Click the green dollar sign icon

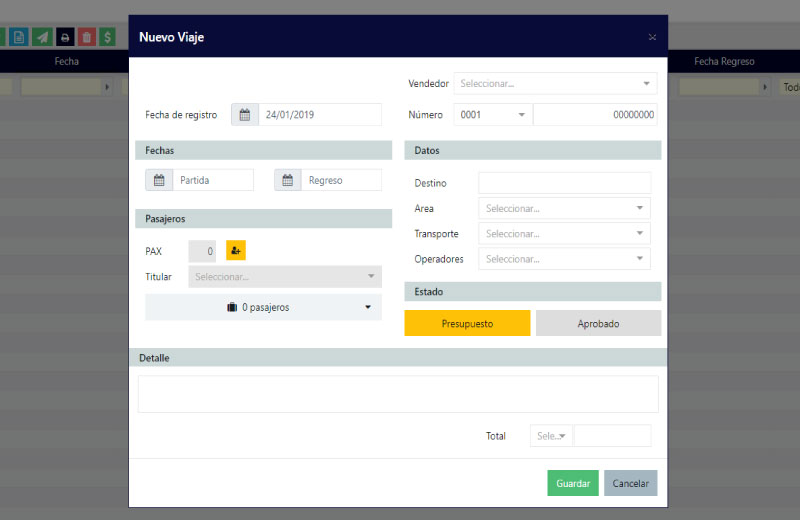[x=108, y=37]
